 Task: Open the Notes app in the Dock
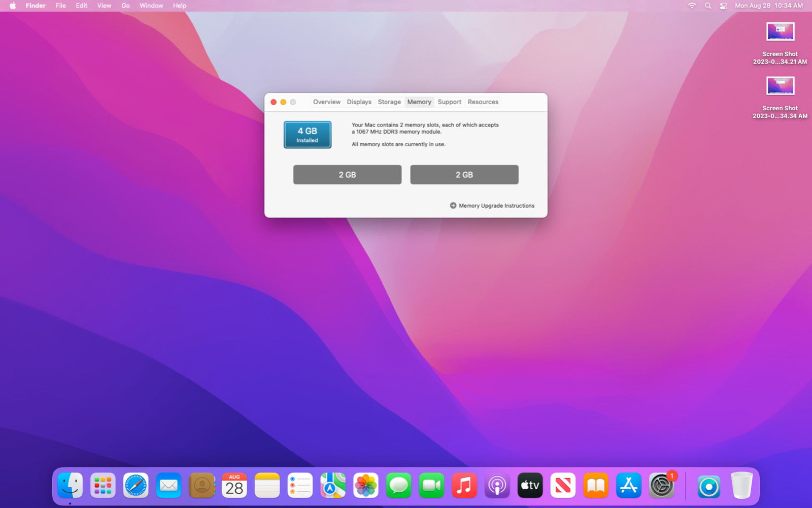tap(267, 486)
